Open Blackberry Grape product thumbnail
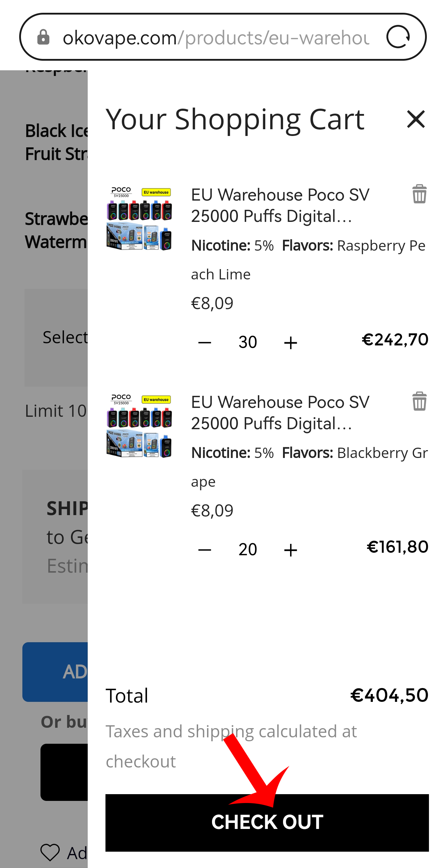 click(139, 426)
